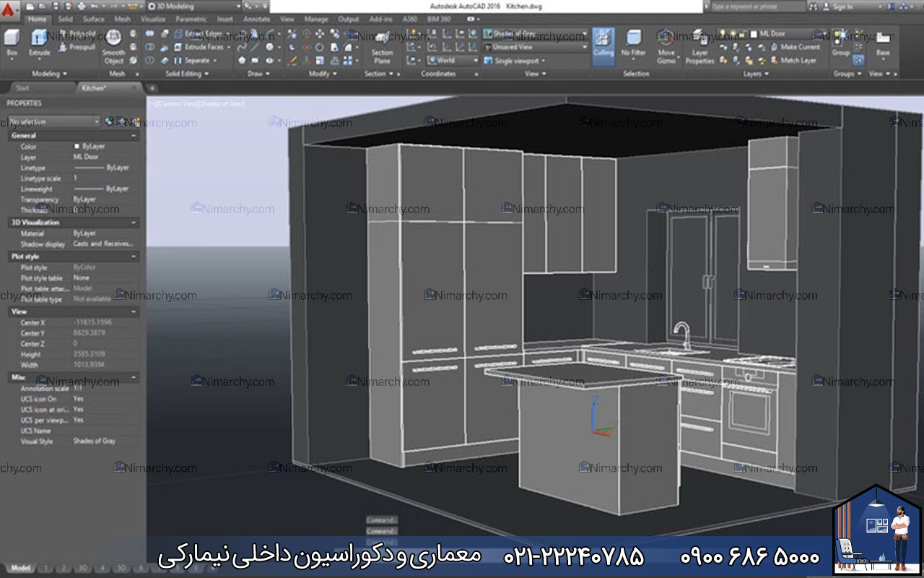Switch to the Visualize ribbon tab
The height and width of the screenshot is (578, 924).
[x=152, y=20]
